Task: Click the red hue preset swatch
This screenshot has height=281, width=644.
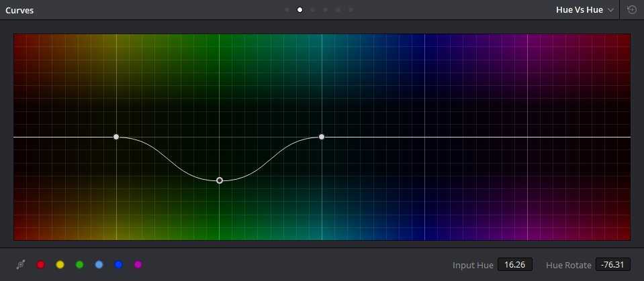Action: coord(40,265)
